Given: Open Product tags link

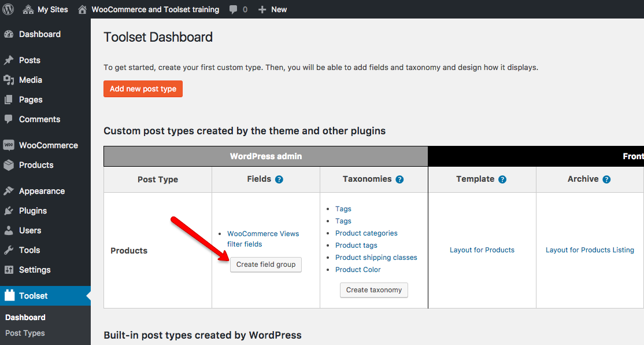Looking at the screenshot, I should 356,245.
